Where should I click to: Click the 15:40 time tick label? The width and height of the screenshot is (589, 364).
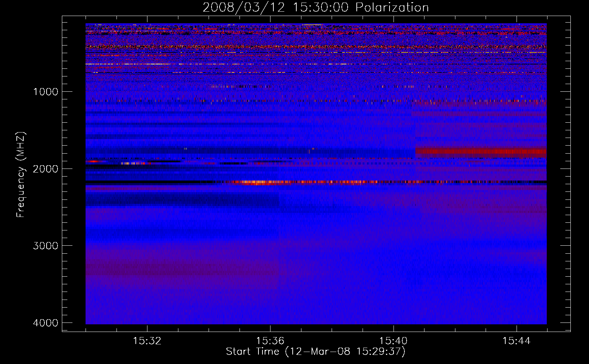(393, 341)
